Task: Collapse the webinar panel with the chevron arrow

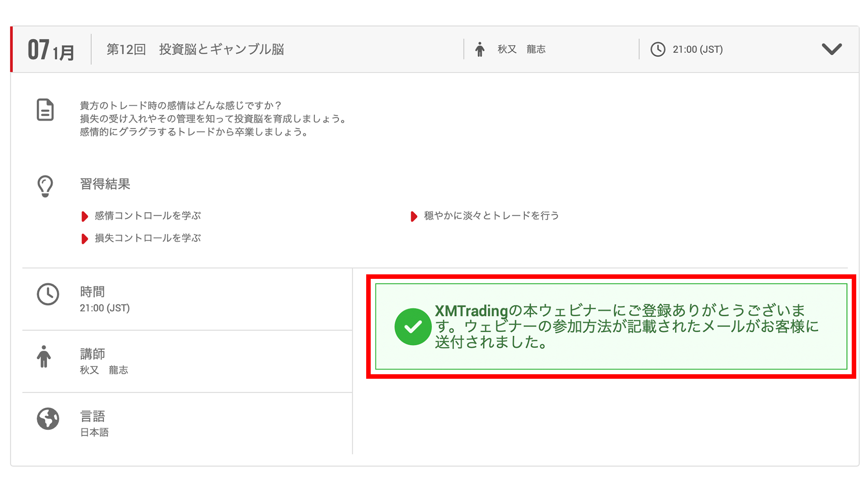Action: [831, 49]
